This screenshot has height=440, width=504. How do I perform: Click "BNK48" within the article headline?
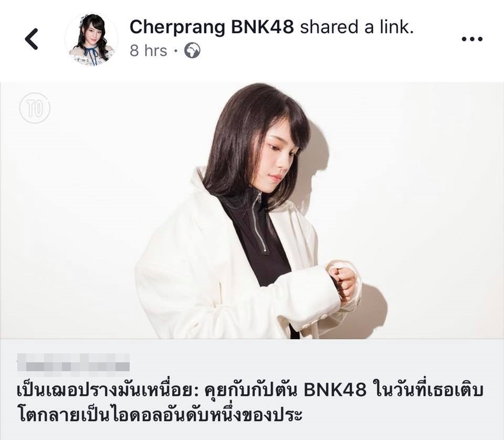[334, 390]
